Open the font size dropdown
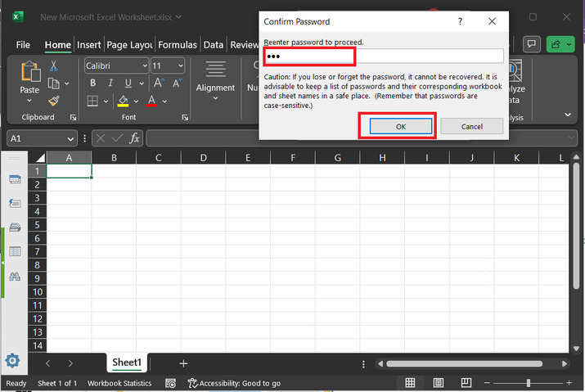Screen dimensions: 585x392 (x=181, y=66)
